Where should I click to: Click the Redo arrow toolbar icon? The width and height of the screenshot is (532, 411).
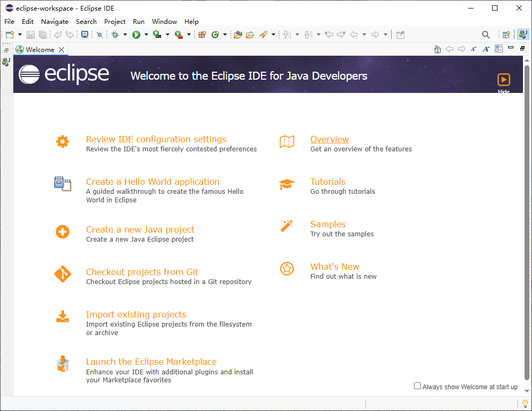click(70, 35)
